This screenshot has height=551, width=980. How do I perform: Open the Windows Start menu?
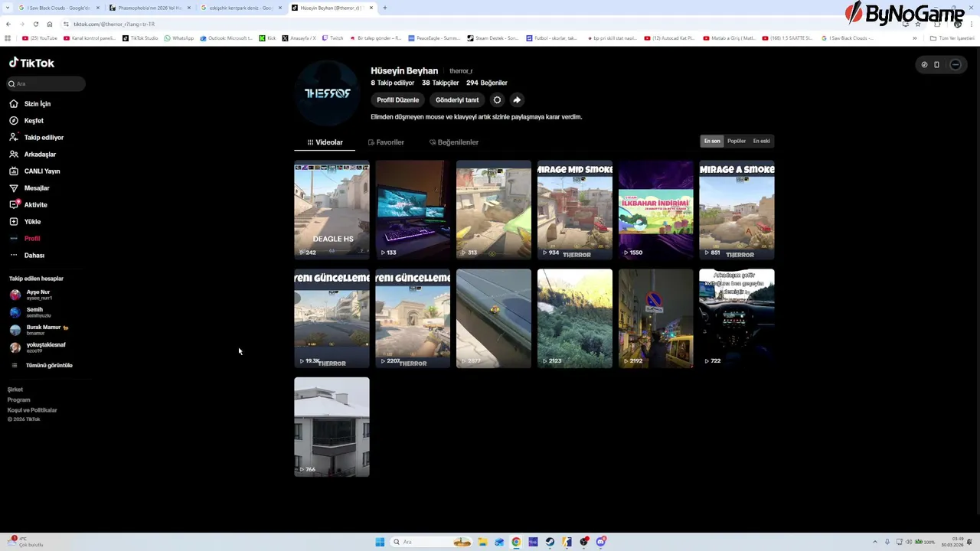click(380, 542)
